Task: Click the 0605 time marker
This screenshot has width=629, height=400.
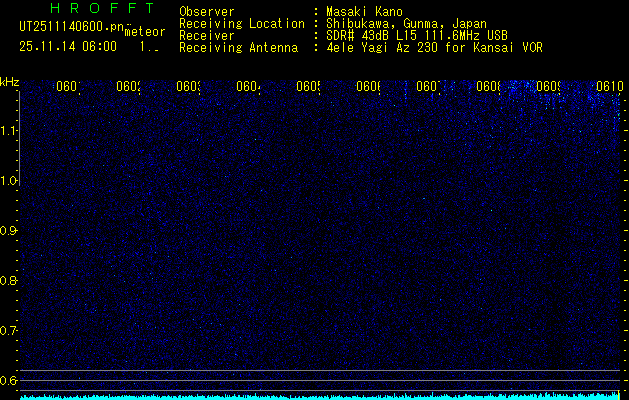Action: (x=308, y=87)
